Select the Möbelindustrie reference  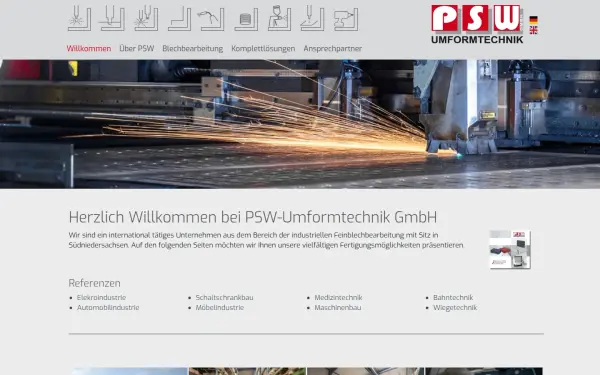pos(220,307)
